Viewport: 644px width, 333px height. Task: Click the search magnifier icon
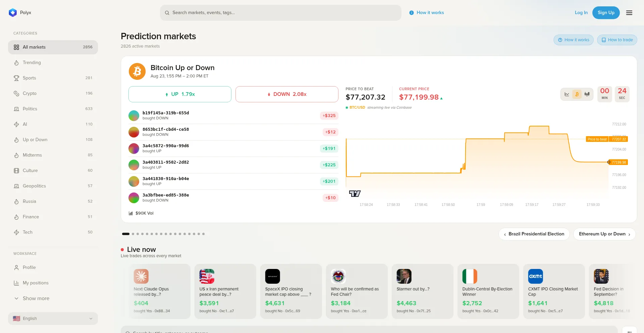pos(167,13)
